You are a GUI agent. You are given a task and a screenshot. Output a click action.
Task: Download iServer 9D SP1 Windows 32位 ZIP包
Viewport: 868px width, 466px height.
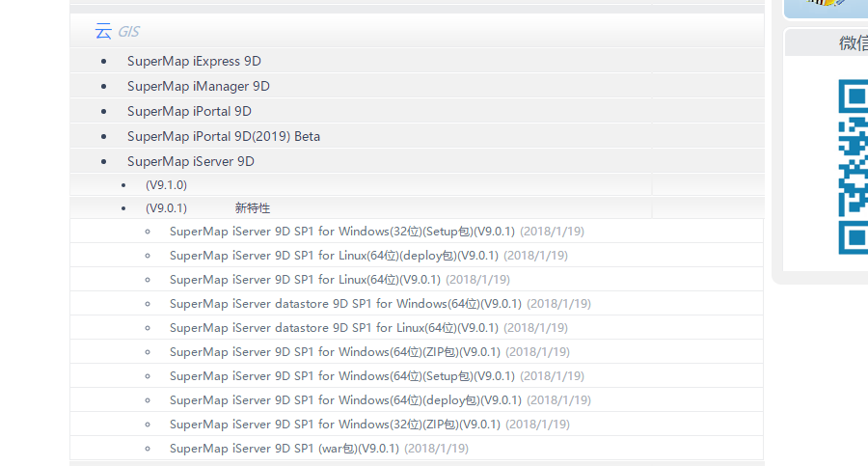click(x=335, y=425)
